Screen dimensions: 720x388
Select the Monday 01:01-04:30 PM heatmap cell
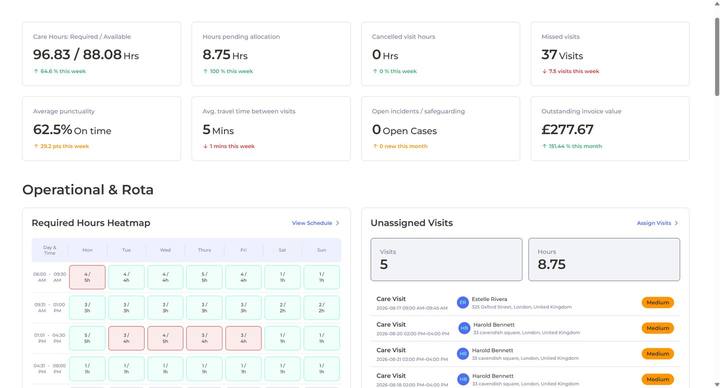coord(87,338)
